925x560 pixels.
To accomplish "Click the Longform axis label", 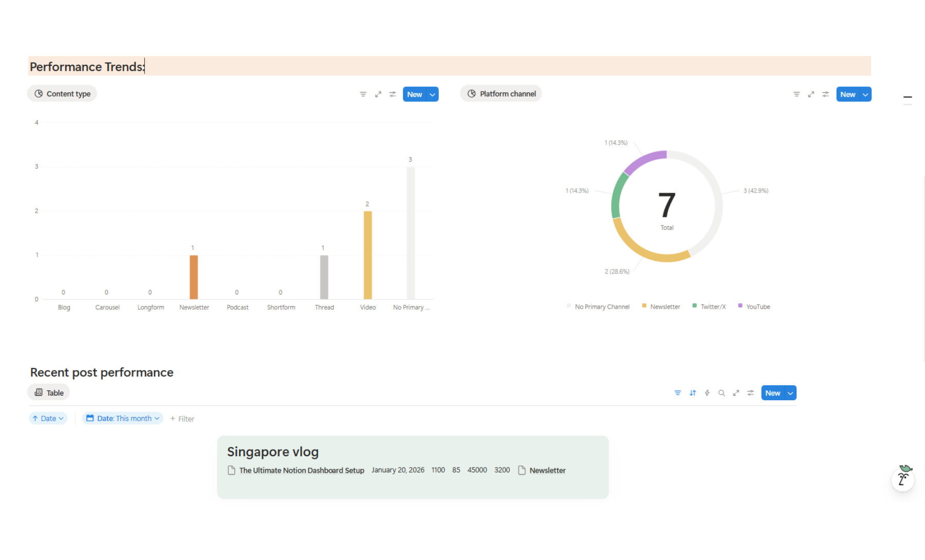I will coord(151,308).
